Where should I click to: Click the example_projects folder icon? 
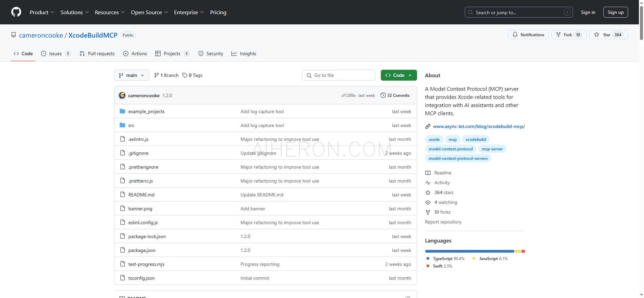coord(122,111)
